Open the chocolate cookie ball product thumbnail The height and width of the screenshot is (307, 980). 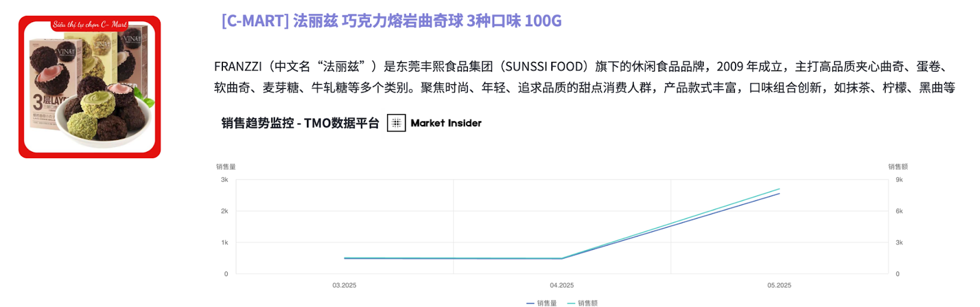point(89,87)
